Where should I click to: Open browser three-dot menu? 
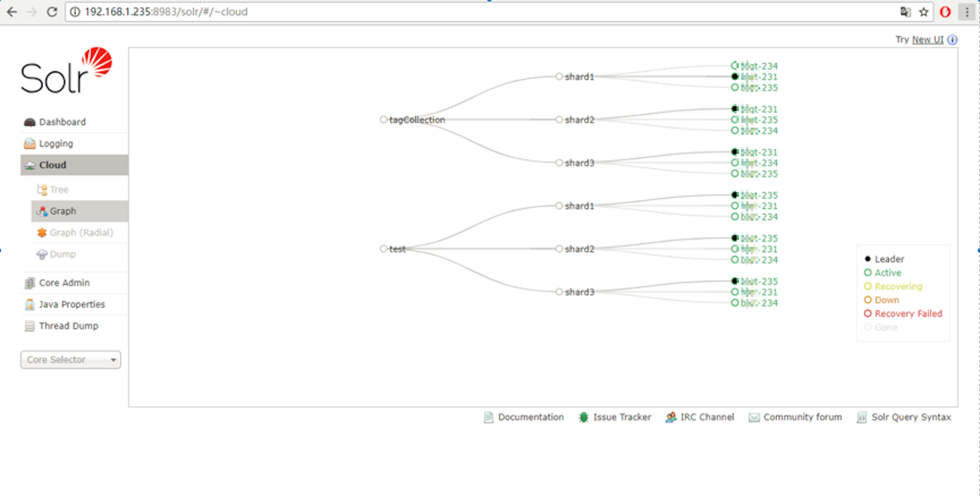tap(967, 12)
